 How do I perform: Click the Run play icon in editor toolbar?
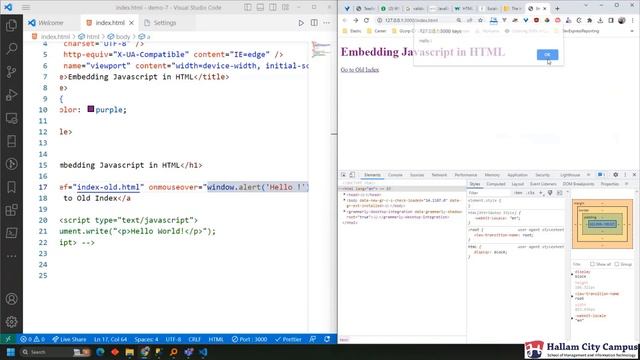tap(301, 23)
